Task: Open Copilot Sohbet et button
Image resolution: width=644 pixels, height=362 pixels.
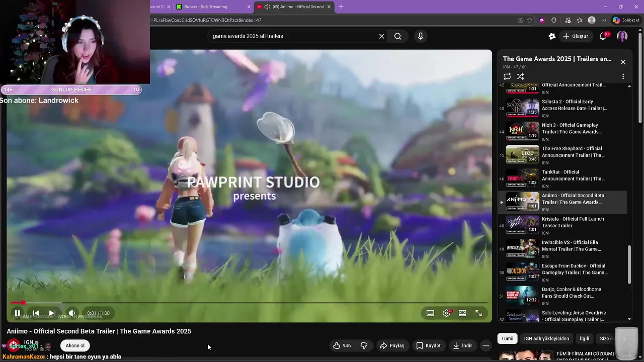Action: tap(626, 20)
